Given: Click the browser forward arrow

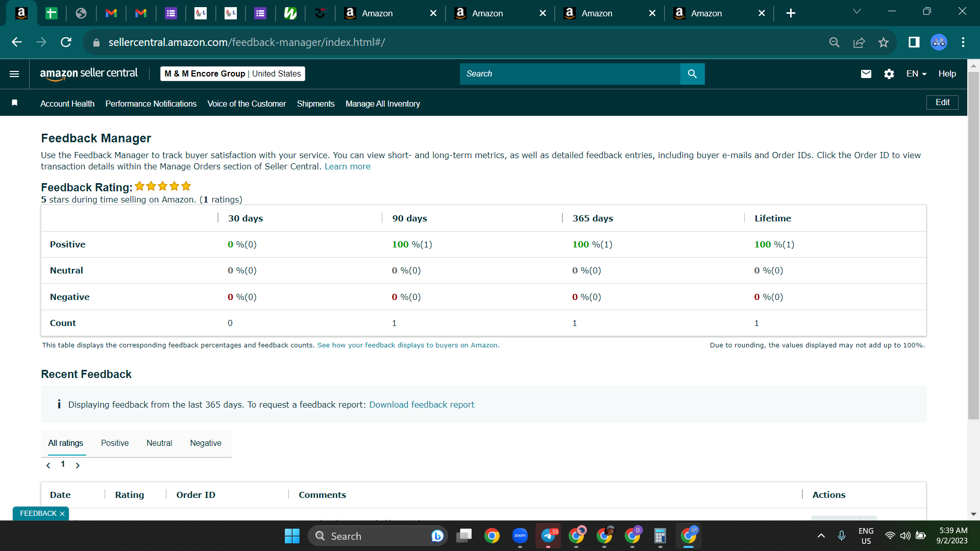Looking at the screenshot, I should [41, 42].
